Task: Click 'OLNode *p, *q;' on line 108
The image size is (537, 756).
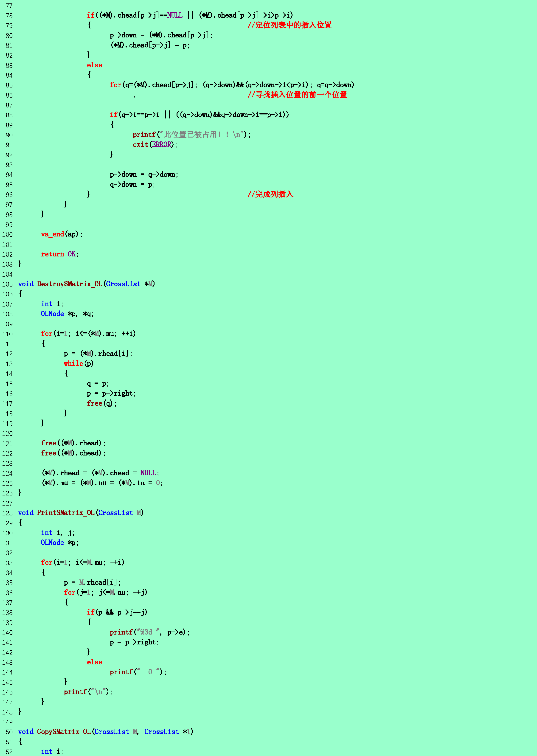Action: [67, 314]
